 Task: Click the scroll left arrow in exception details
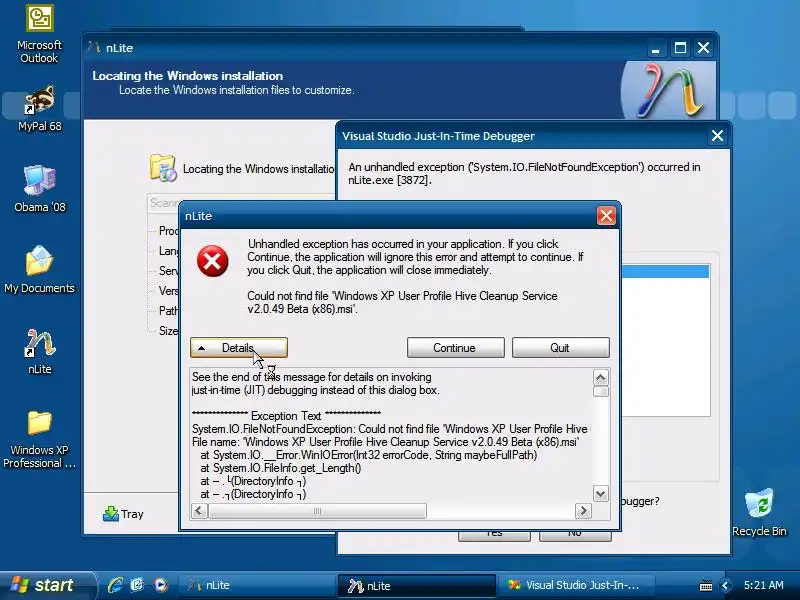pos(199,511)
